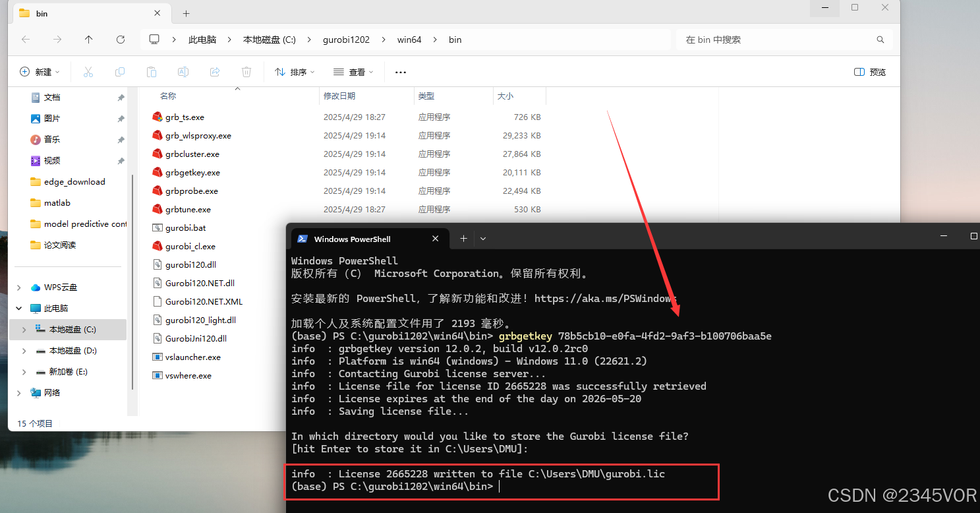
Task: Open the new-tab dropdown arrow in terminal
Action: (483, 239)
